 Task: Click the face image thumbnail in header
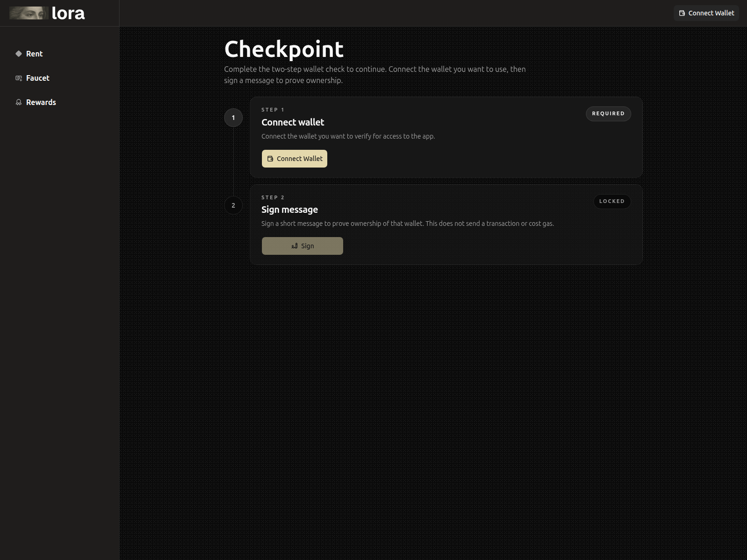coord(29,13)
